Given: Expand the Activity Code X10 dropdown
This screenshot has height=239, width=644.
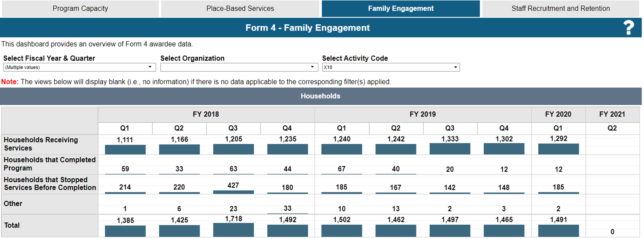Looking at the screenshot, I should click(391, 67).
